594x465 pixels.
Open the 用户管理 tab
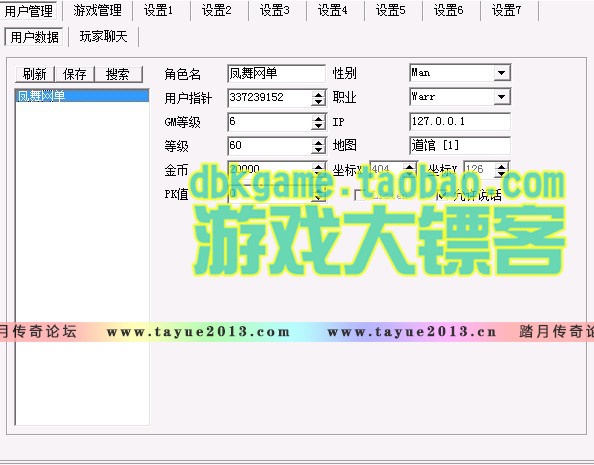[x=29, y=11]
